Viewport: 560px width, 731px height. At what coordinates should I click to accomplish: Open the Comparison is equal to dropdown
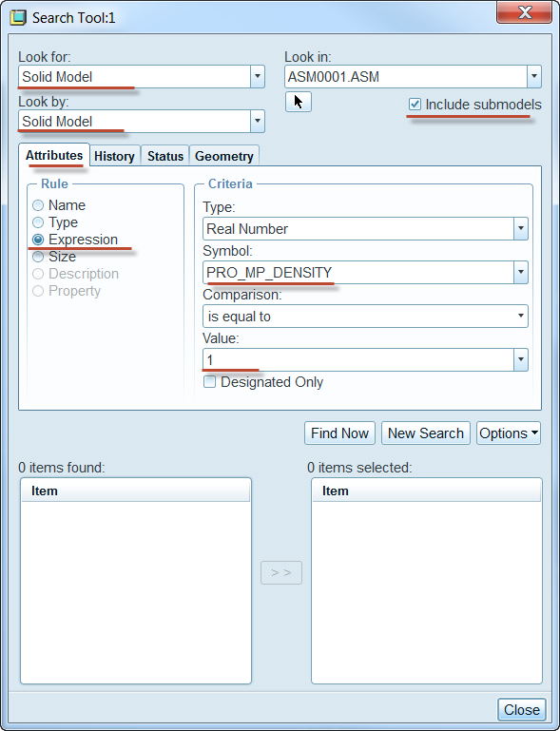[x=521, y=317]
